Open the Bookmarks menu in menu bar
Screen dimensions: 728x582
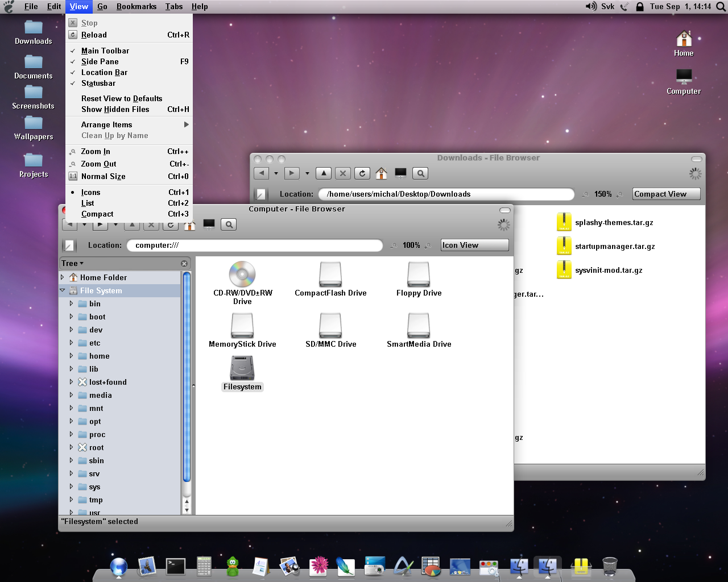(x=136, y=7)
